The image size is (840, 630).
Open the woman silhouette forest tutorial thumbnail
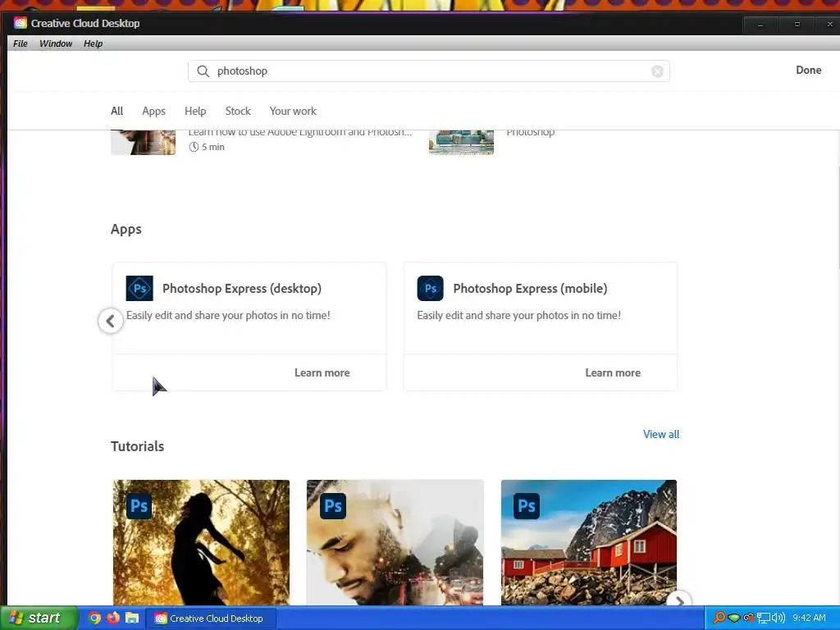[x=202, y=543]
